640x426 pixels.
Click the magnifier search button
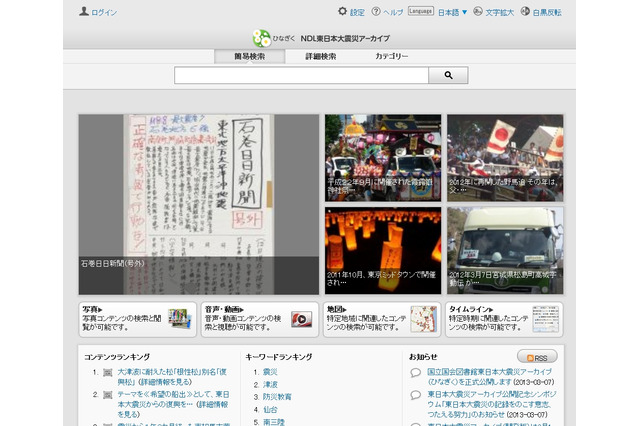coord(448,75)
